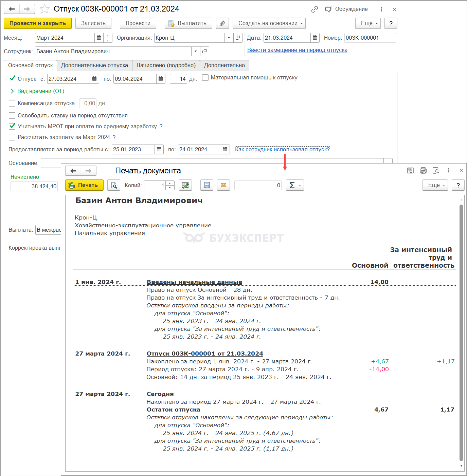
Task: Open the calendar for the vacation end date
Action: [x=161, y=79]
